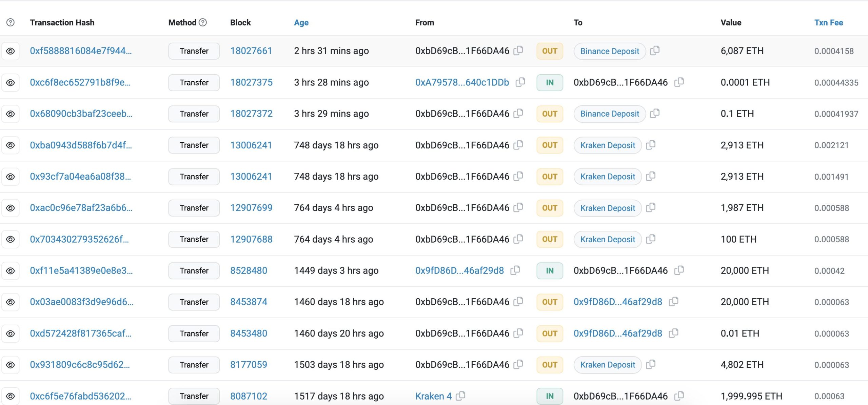Copy Kraken Deposit address in 1,987 ETH row
868x405 pixels.
click(651, 207)
